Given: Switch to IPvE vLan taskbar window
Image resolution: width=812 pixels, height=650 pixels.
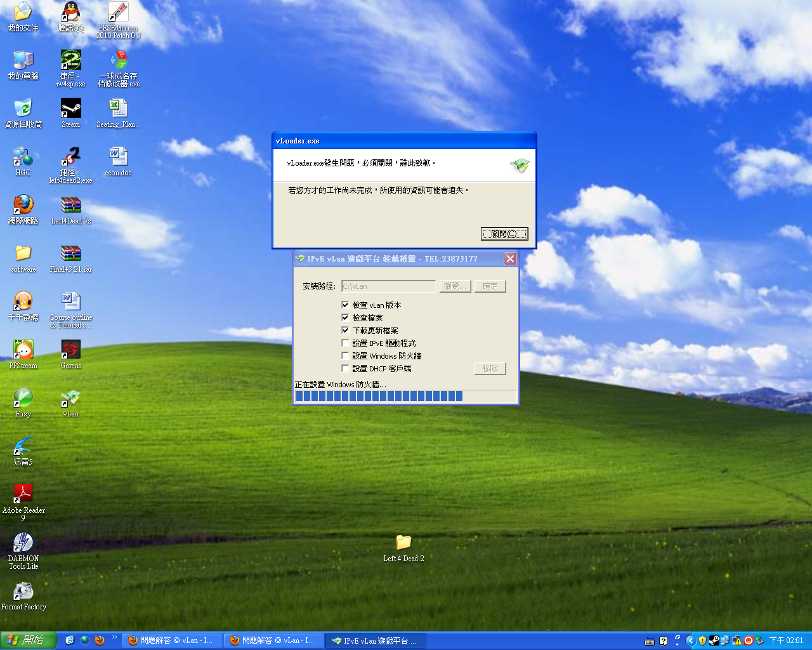Looking at the screenshot, I should 375,640.
